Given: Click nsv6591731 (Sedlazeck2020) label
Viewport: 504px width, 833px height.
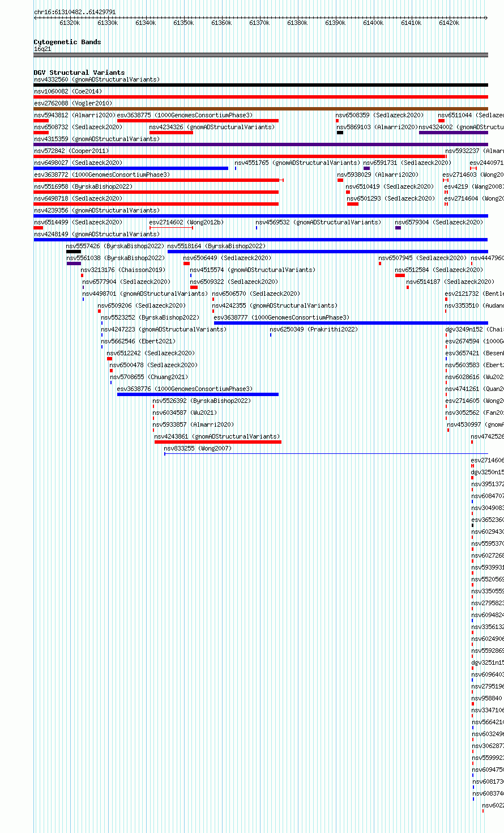Looking at the screenshot, I should point(407,163).
